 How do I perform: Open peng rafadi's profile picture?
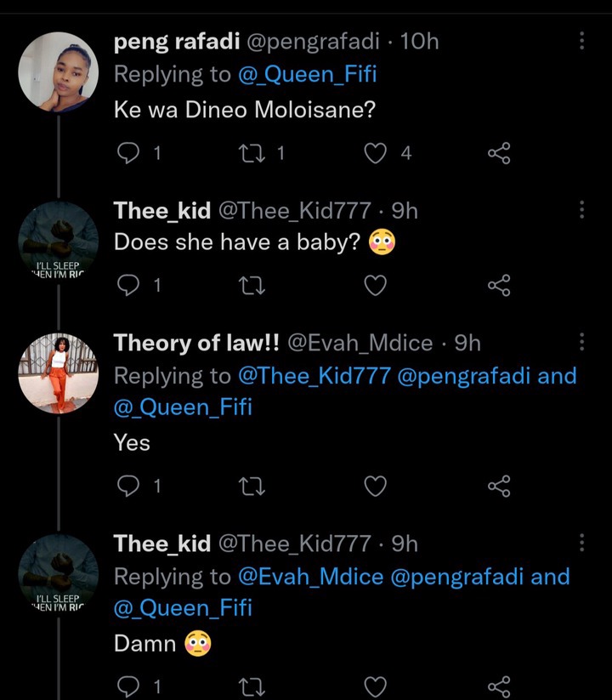59,72
